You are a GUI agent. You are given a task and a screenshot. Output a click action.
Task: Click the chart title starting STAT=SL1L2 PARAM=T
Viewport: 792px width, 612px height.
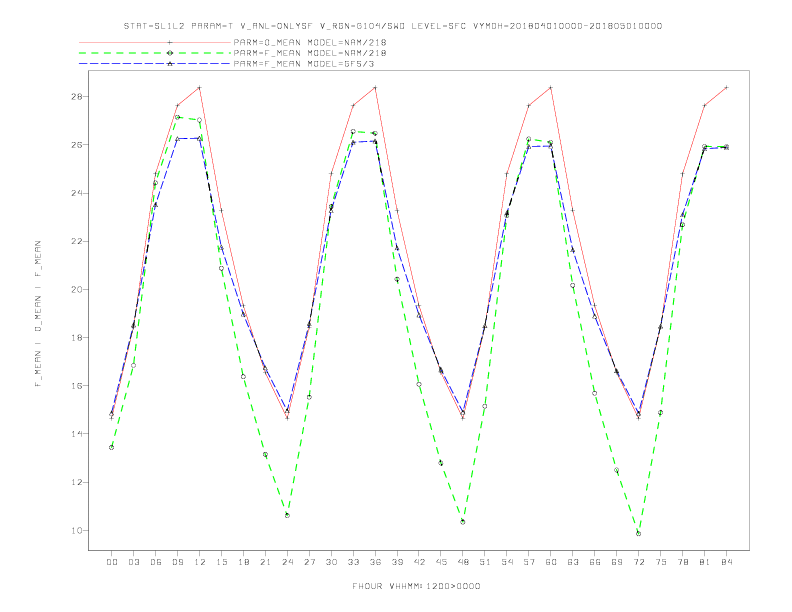393,26
